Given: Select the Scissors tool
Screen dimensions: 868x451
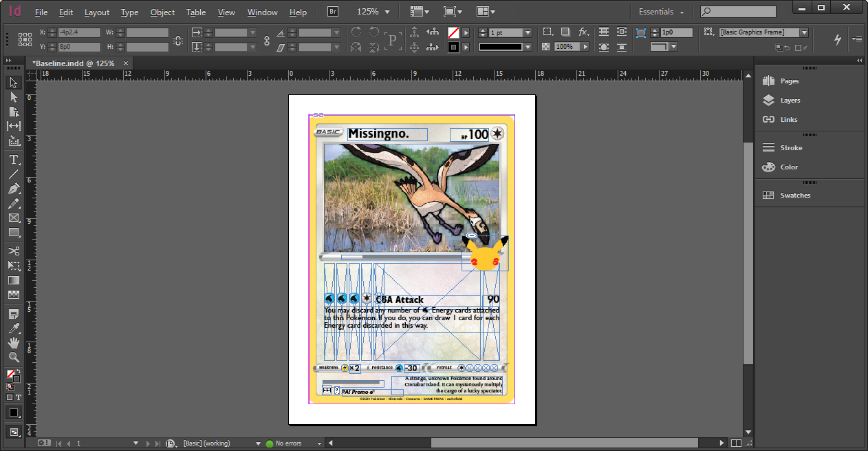Looking at the screenshot, I should 14,251.
